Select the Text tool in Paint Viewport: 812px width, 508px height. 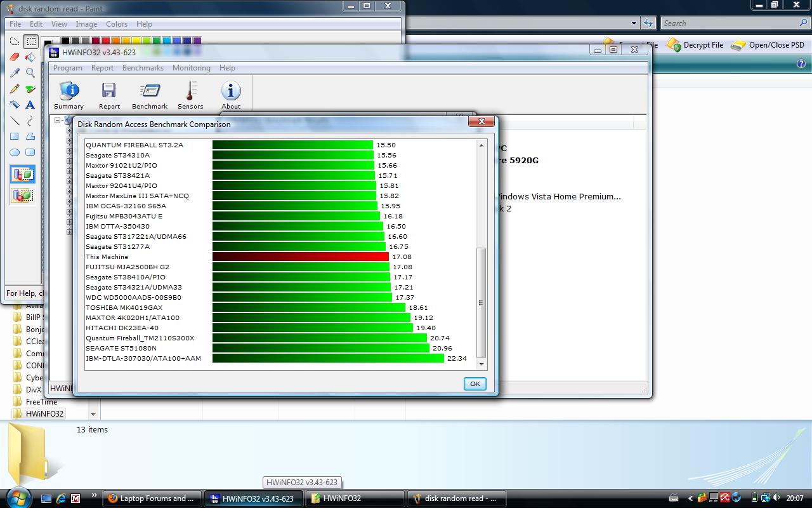30,105
